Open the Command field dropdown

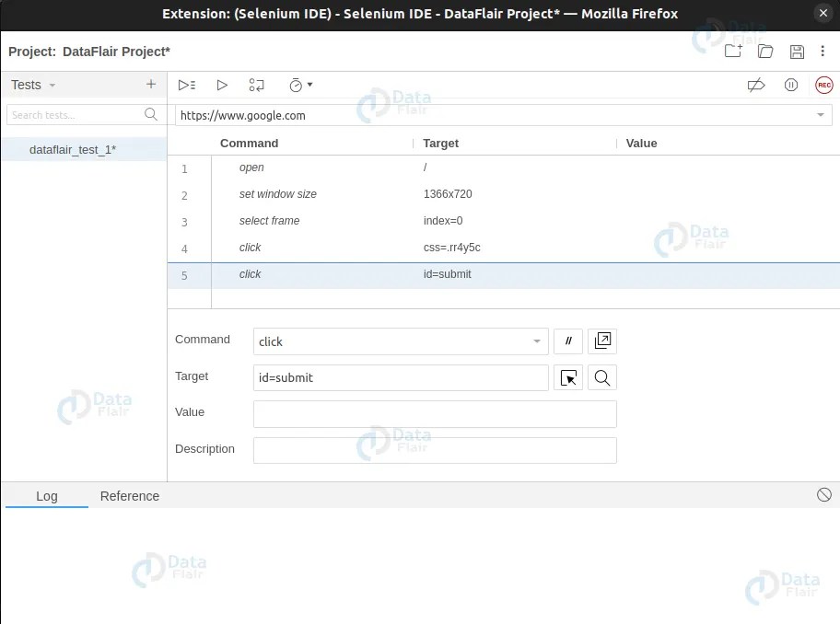tap(537, 341)
